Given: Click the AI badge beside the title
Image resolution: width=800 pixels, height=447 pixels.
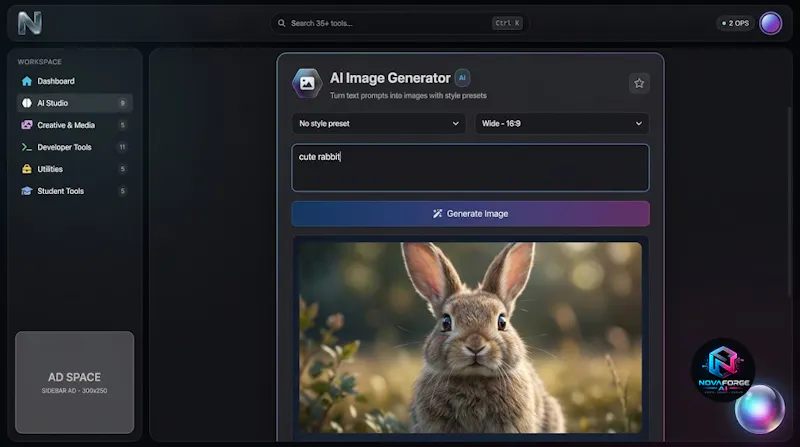Looking at the screenshot, I should [x=462, y=78].
